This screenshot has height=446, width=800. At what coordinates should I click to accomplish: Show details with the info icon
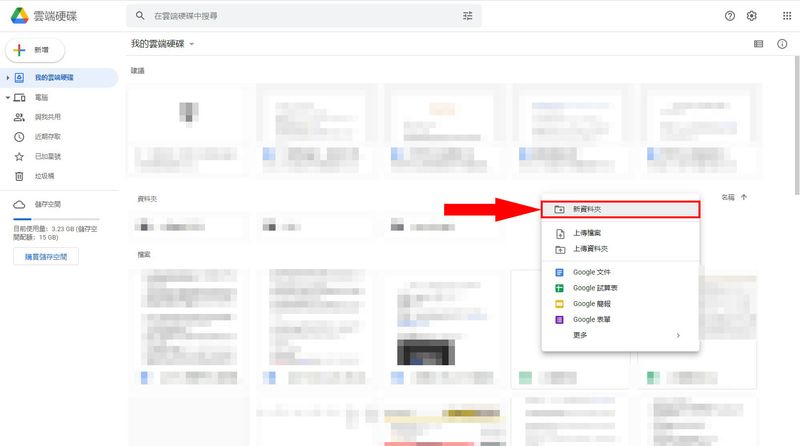[782, 44]
